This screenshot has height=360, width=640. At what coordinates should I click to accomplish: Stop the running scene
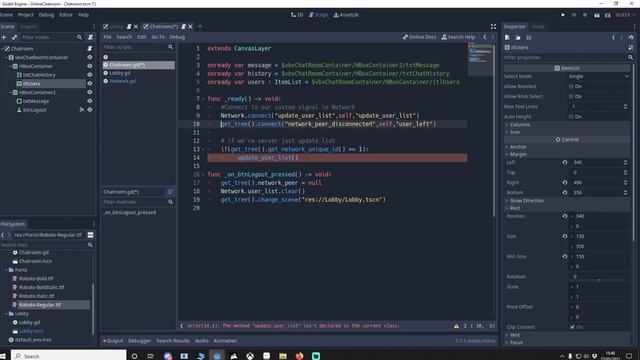tap(585, 15)
